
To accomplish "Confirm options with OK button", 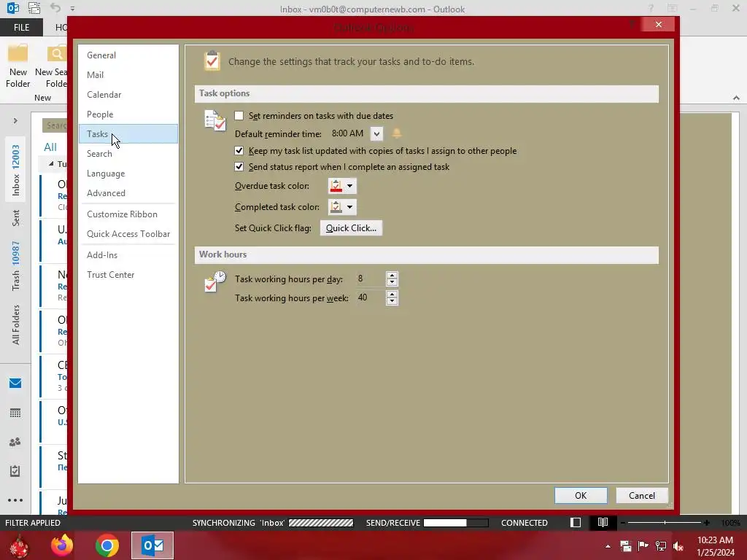I will pos(581,496).
